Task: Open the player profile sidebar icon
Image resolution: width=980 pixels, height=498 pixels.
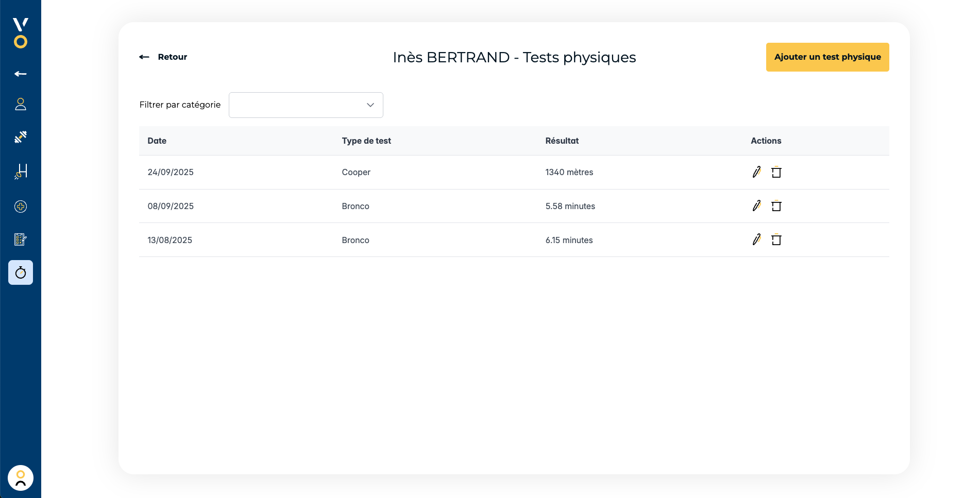Action: tap(21, 105)
